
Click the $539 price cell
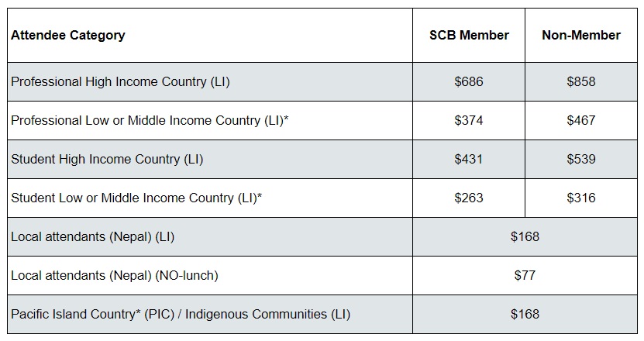[x=581, y=160]
